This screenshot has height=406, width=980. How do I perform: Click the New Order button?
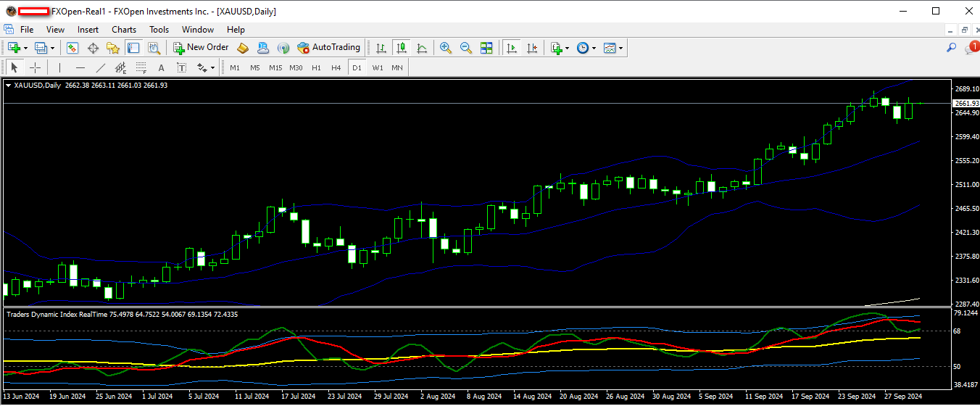pos(201,48)
